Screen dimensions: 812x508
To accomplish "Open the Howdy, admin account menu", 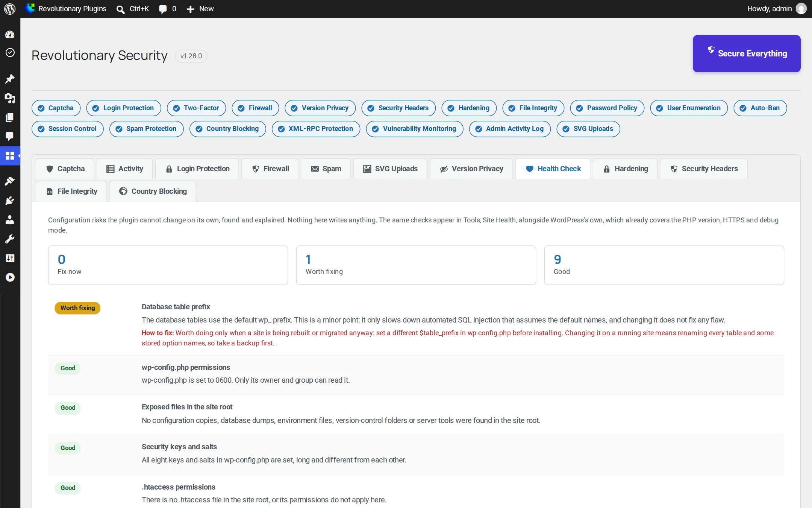I will click(x=777, y=9).
